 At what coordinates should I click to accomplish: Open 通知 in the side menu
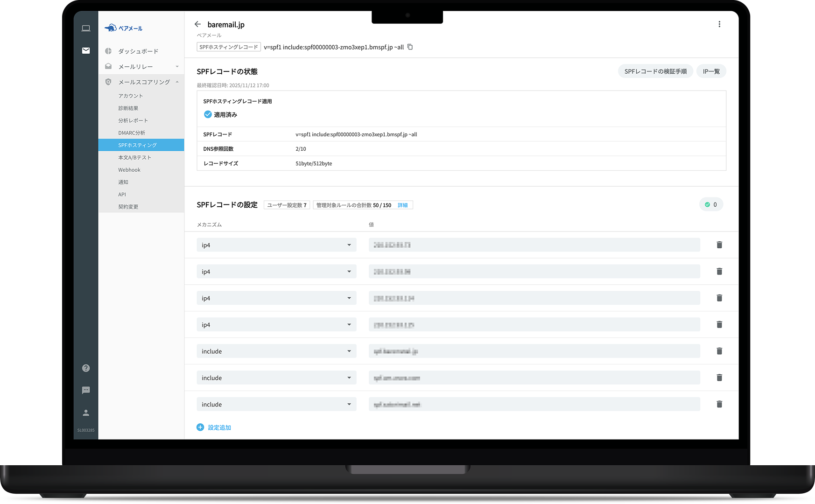click(123, 182)
